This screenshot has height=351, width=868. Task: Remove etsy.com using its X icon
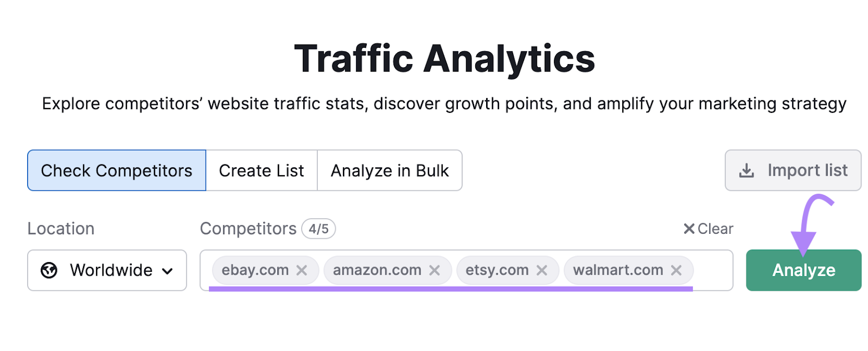tap(541, 270)
